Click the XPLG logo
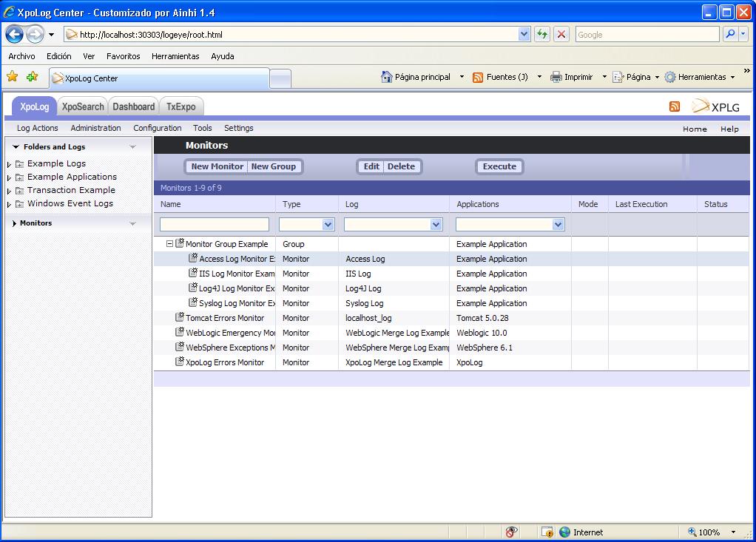Image resolution: width=756 pixels, height=542 pixels. [x=715, y=106]
